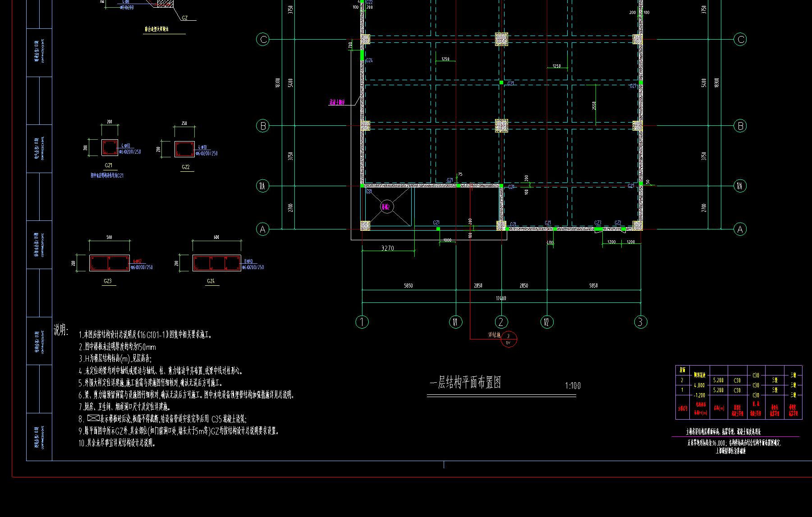Image resolution: width=812 pixels, height=517 pixels.
Task: Select note 9 about GZ placement
Action: pos(179,431)
